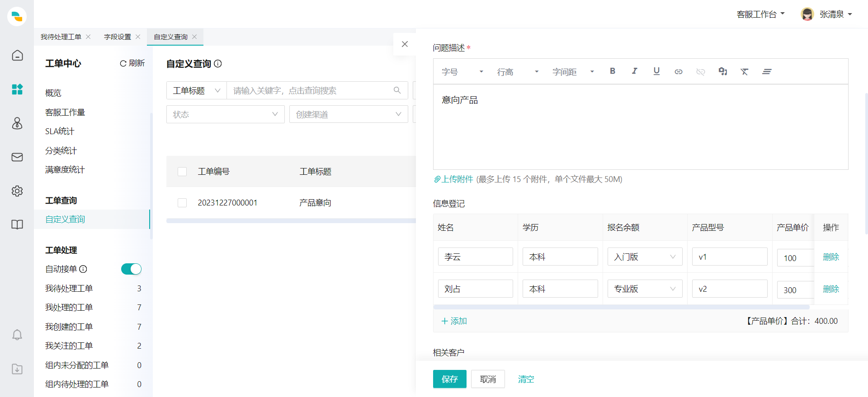Click the 取消 button
This screenshot has height=397, width=868.
pyautogui.click(x=488, y=379)
